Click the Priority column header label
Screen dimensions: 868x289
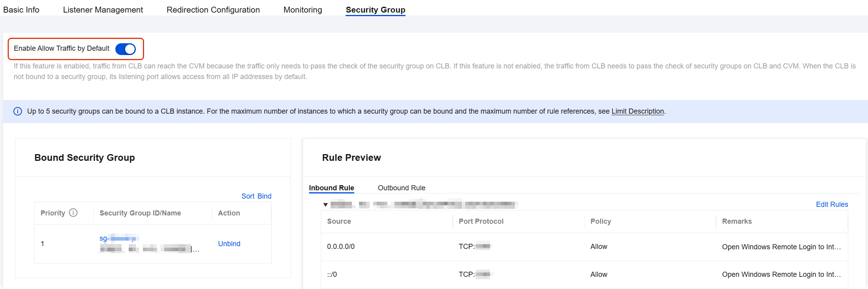(x=53, y=213)
